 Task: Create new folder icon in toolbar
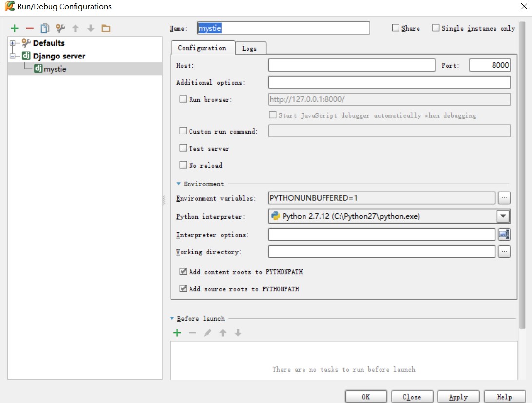point(106,28)
